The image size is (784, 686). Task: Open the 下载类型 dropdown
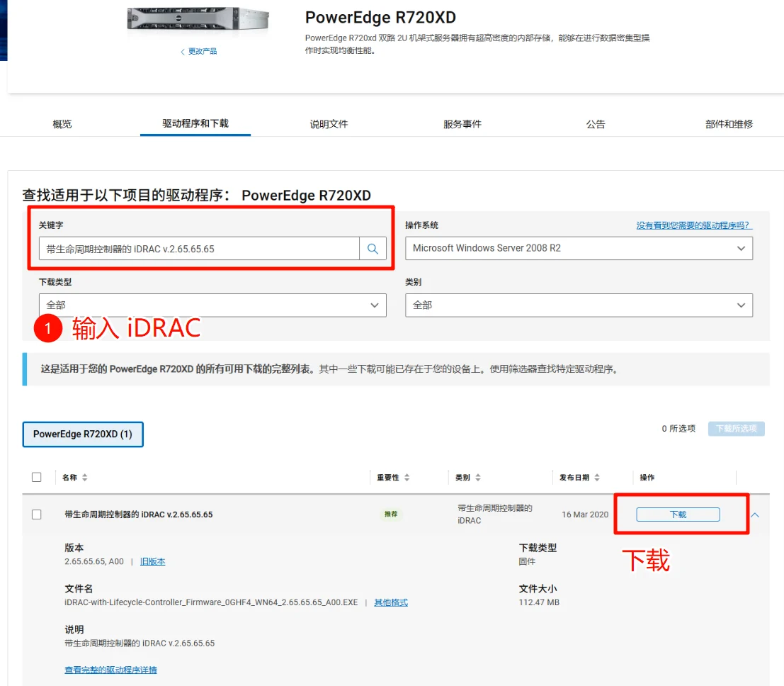tap(212, 305)
